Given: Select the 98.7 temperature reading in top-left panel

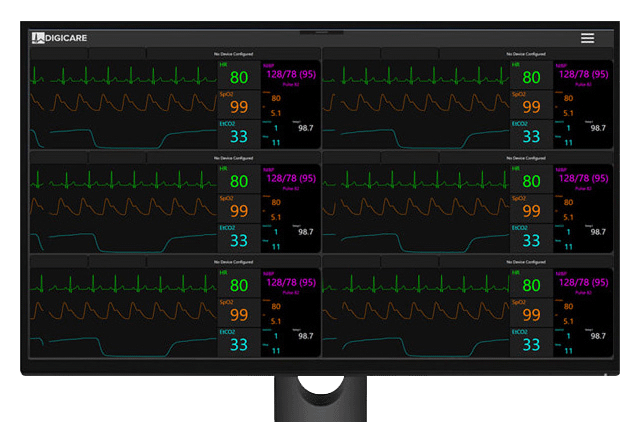Looking at the screenshot, I should pos(306,128).
